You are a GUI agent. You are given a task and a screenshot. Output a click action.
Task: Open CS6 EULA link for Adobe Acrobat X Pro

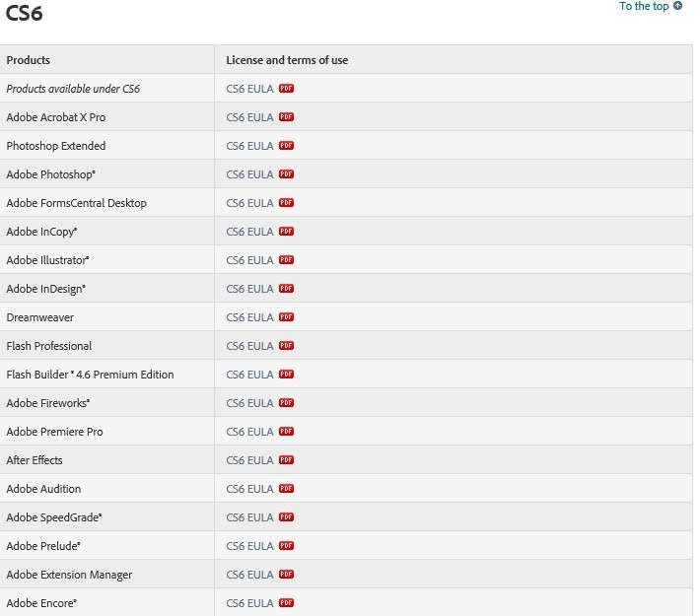point(249,117)
